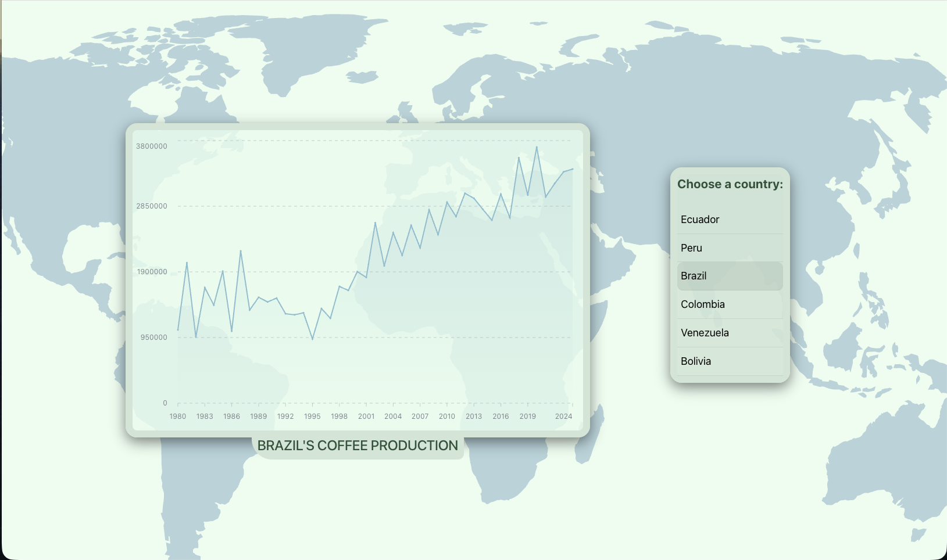Click the 2004 x-axis year label
This screenshot has height=560, width=947.
pos(393,417)
